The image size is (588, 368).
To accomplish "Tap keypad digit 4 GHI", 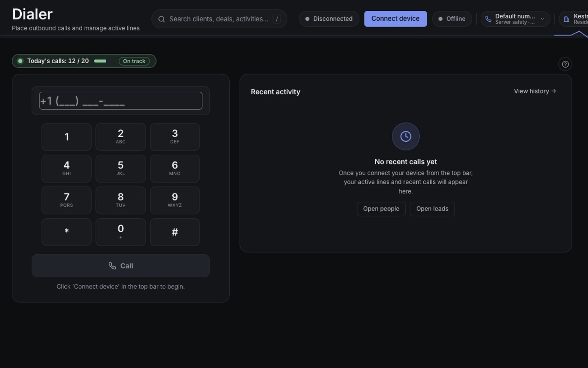I will click(67, 169).
